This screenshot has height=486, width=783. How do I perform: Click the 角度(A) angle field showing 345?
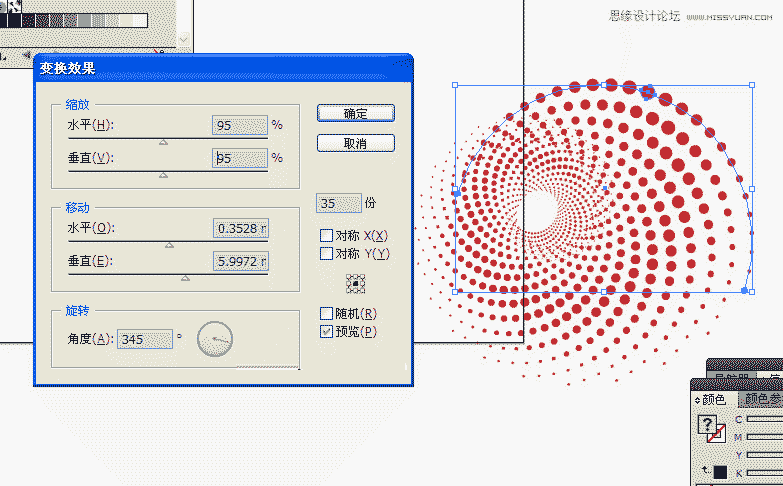(145, 339)
